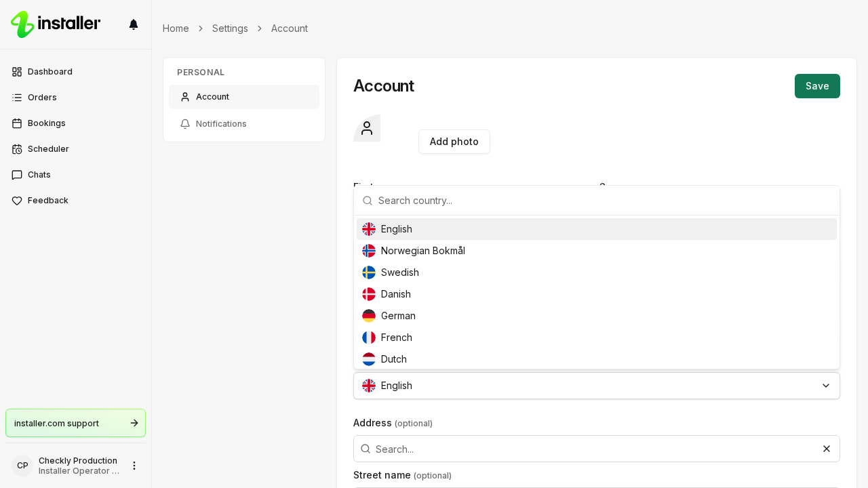Viewport: 868px width, 488px height.
Task: Open the Account settings tab
Action: coord(244,97)
